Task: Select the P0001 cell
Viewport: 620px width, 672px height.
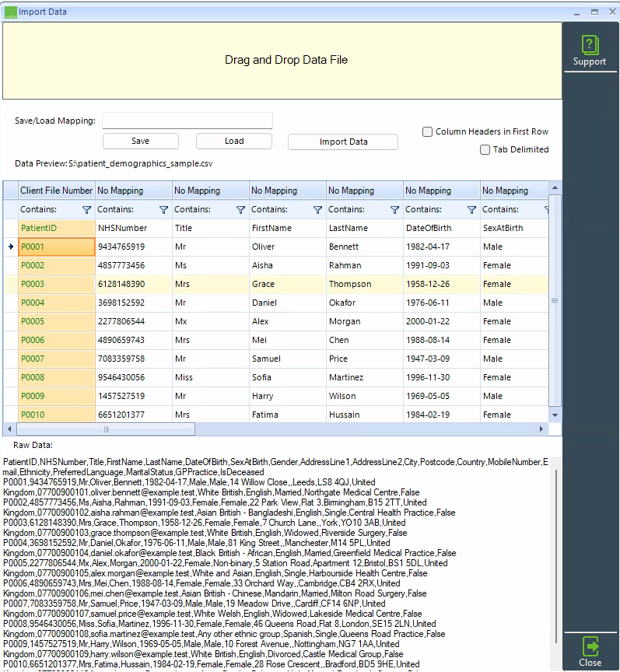Action: pos(57,247)
